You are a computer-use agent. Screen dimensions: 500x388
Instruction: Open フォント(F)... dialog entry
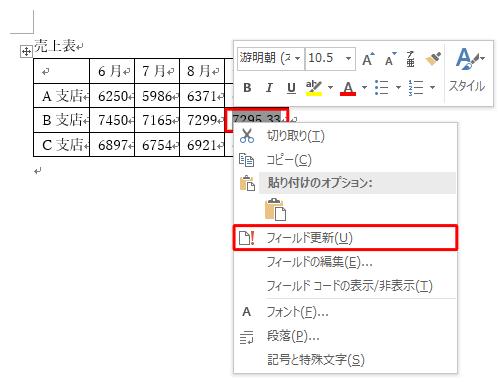coord(345,312)
